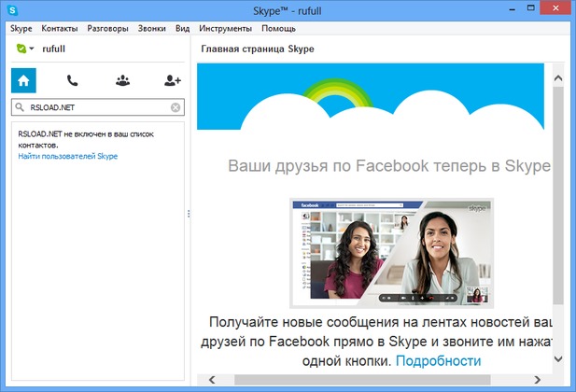576x392 pixels.
Task: Minimize the Skype window
Action: coord(513,9)
